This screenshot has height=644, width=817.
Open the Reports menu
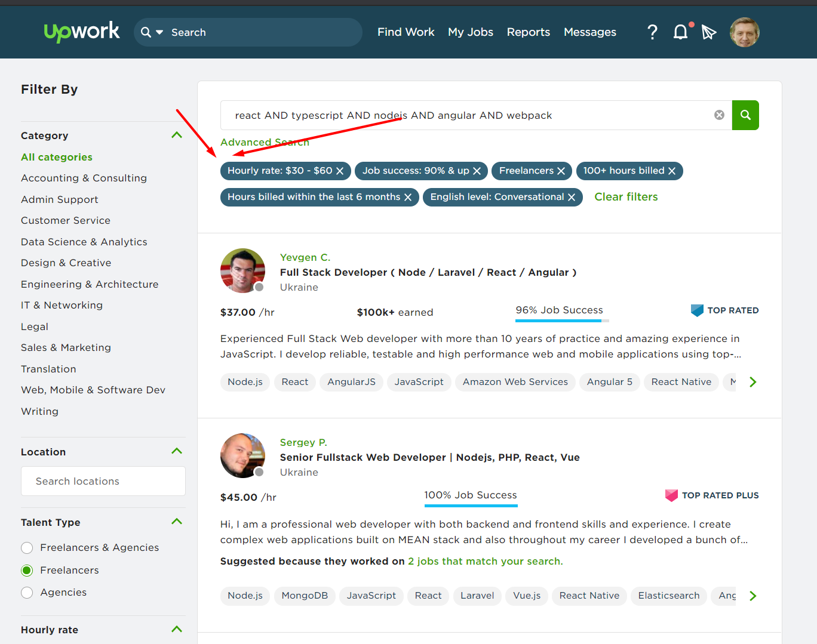point(529,32)
